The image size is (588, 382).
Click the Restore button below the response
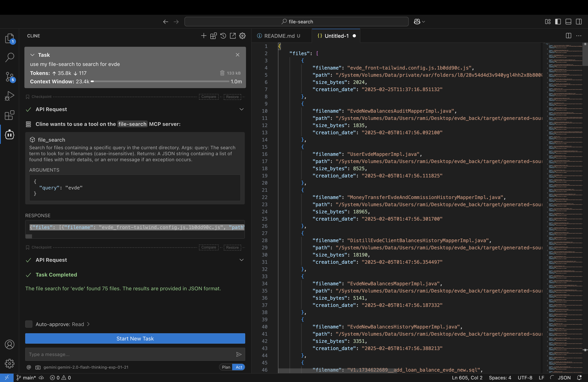coord(232,247)
